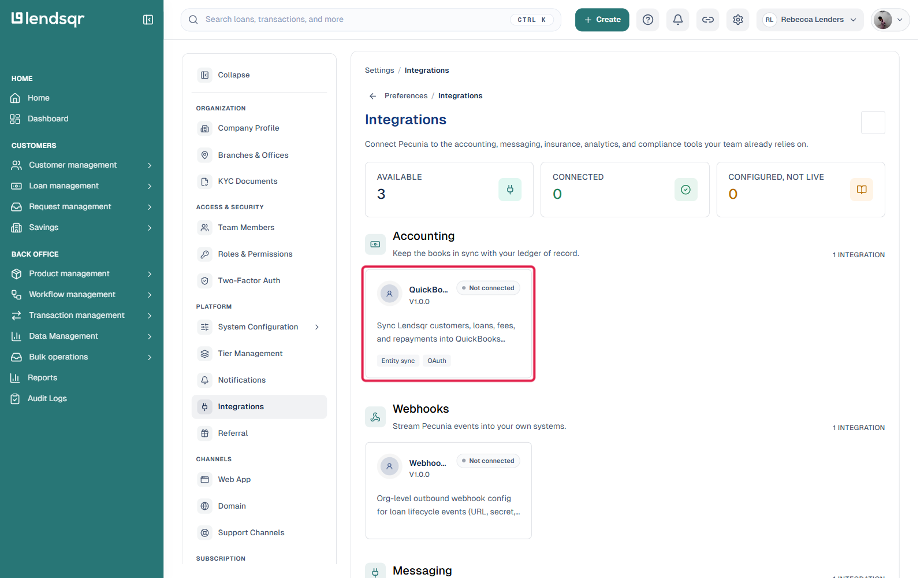This screenshot has width=924, height=578.
Task: Click the Team Members people icon
Action: tap(205, 228)
